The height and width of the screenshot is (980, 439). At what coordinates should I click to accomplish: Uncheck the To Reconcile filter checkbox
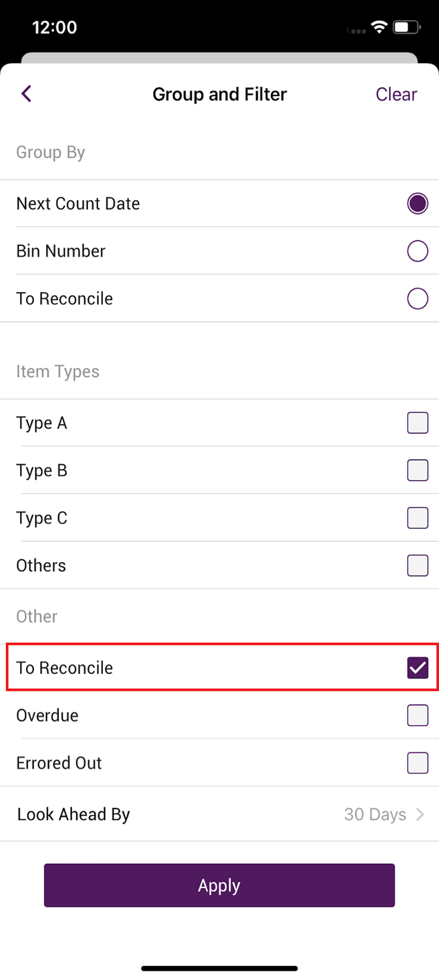click(x=418, y=668)
